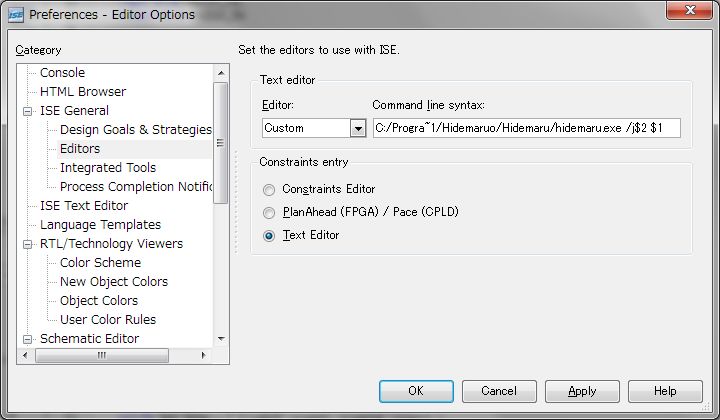Screen dimensions: 720x420
Task: Select User Color Rules item
Action: pyautogui.click(x=108, y=320)
